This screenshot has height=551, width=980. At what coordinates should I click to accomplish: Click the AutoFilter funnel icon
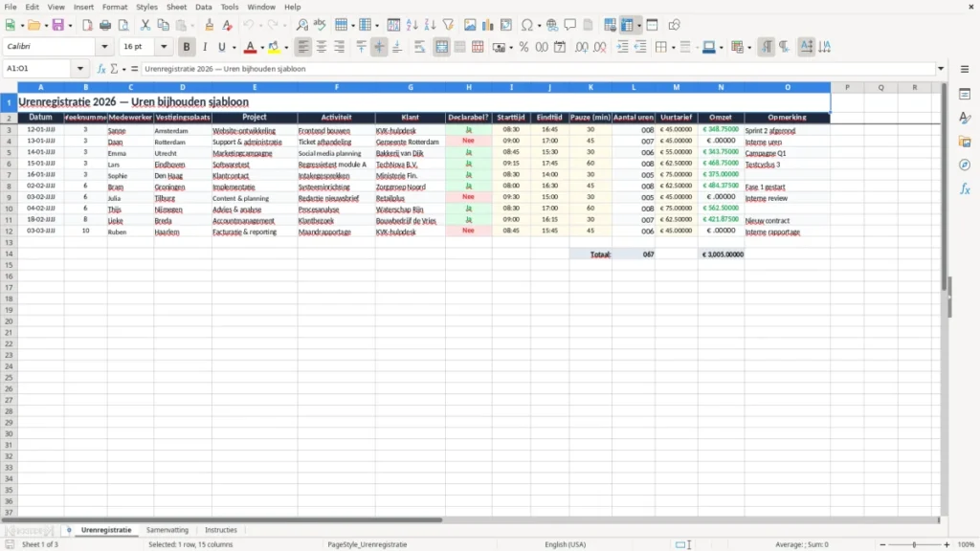(x=448, y=25)
